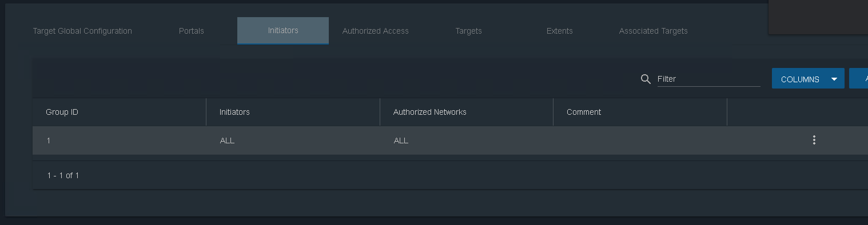
Task: Open the Portals tab
Action: coord(191,31)
